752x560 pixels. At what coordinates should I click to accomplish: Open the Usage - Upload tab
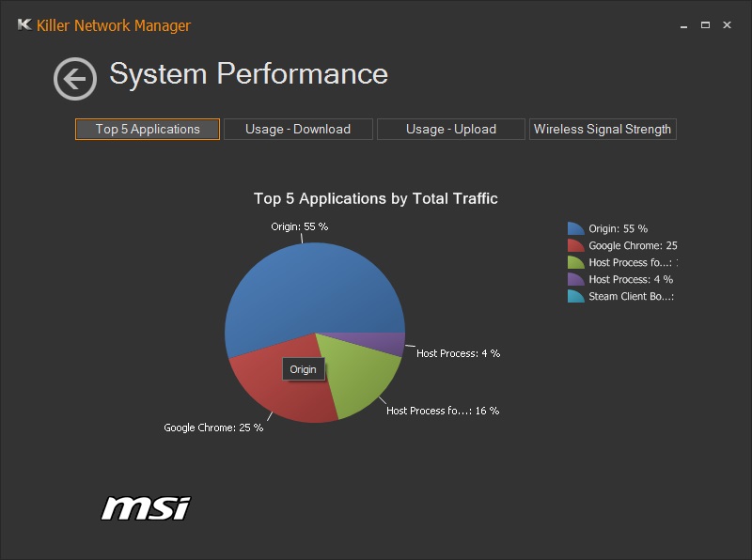[451, 129]
